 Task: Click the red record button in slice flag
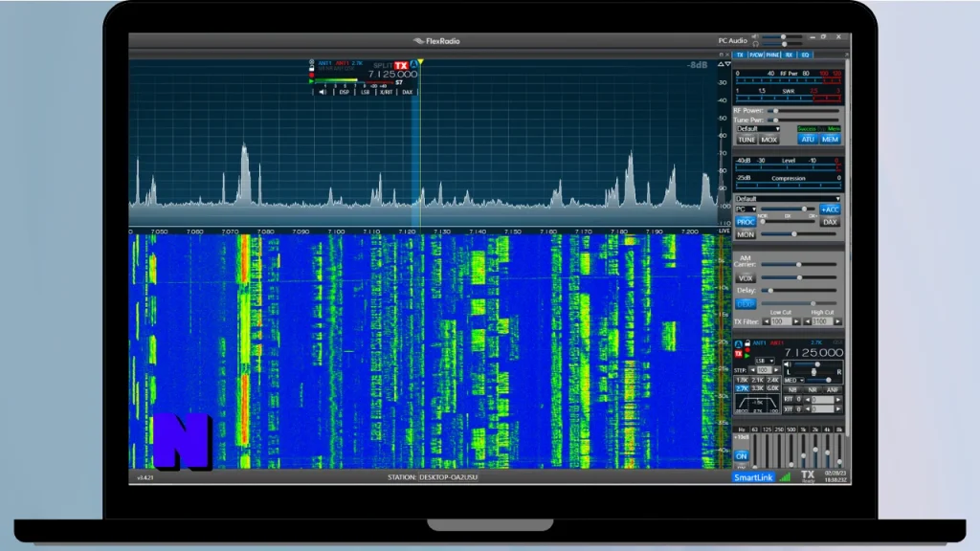[x=311, y=75]
